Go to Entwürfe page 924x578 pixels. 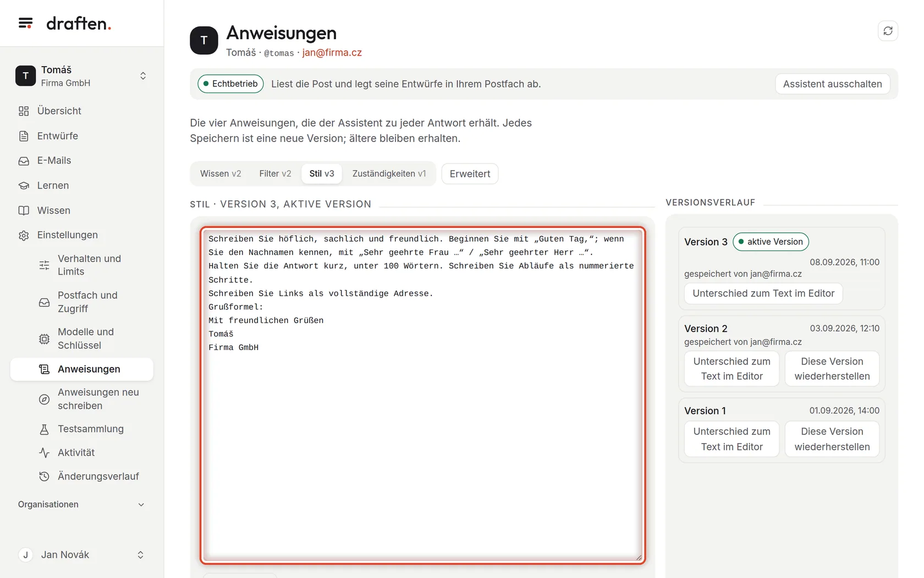coord(81,136)
